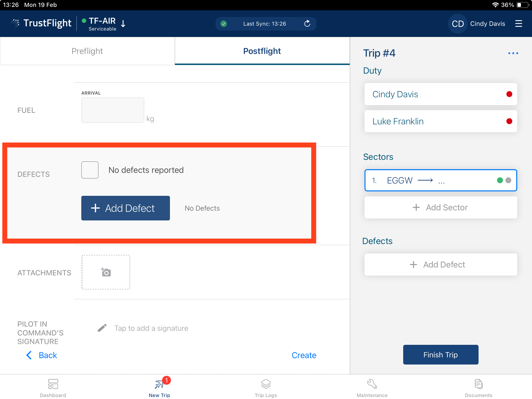This screenshot has height=399, width=532.
Task: Open the hamburger menu
Action: tap(518, 24)
